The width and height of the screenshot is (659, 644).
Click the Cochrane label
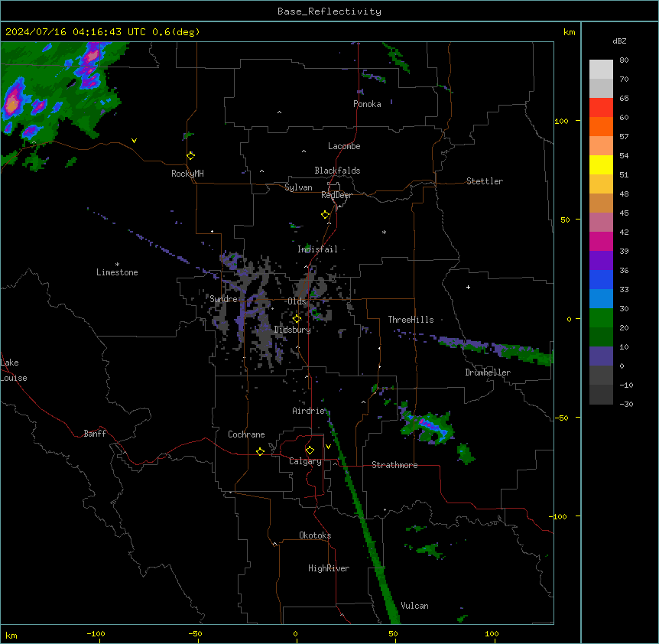(246, 434)
